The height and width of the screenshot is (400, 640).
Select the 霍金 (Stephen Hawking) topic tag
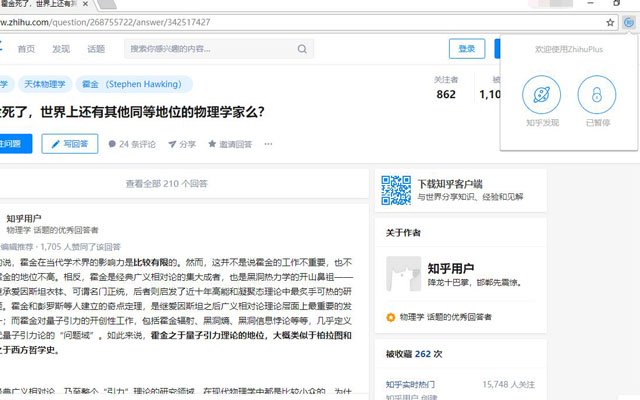pos(134,84)
